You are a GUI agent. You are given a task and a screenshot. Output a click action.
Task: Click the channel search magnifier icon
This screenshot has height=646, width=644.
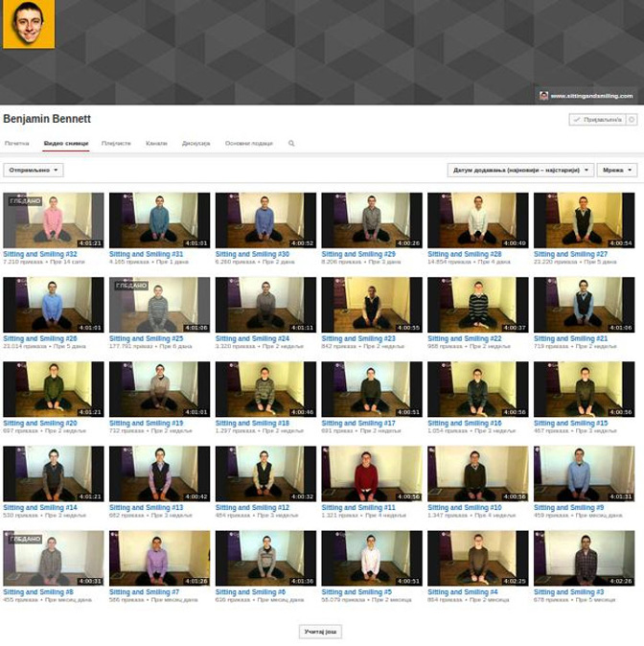tap(291, 144)
